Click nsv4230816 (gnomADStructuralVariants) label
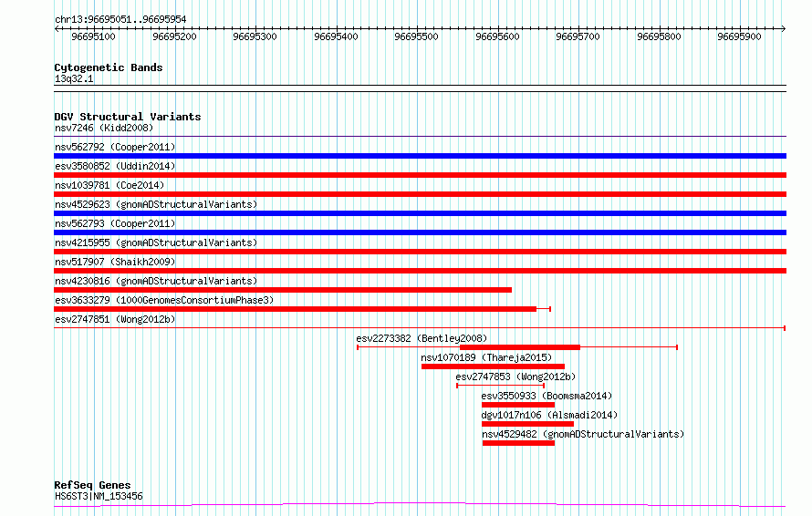This screenshot has width=812, height=516. (x=156, y=281)
